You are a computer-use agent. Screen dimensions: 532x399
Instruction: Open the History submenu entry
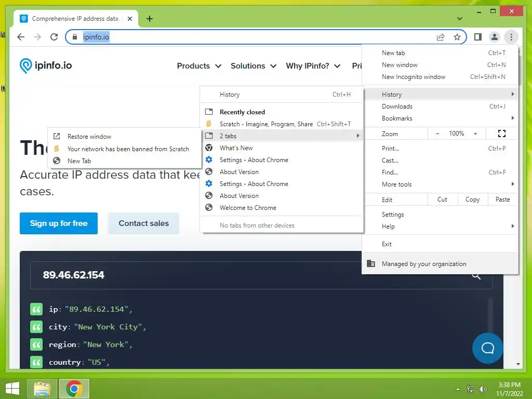point(440,95)
